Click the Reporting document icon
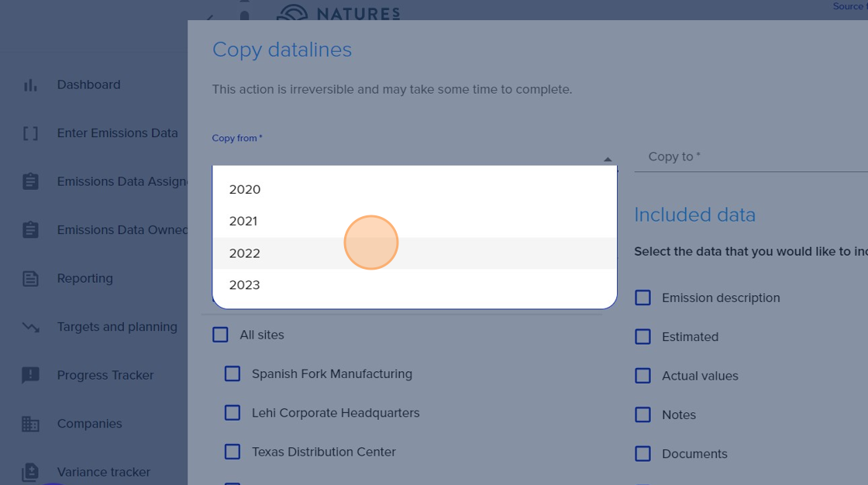 (x=30, y=278)
